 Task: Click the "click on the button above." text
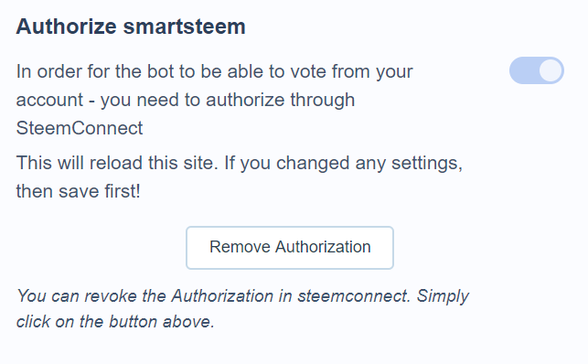115,321
